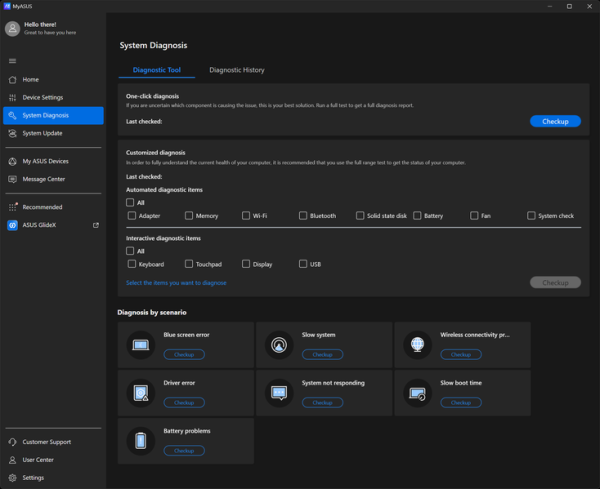This screenshot has width=600, height=489.
Task: Tick the Keyboard interactive checkbox
Action: (x=132, y=264)
